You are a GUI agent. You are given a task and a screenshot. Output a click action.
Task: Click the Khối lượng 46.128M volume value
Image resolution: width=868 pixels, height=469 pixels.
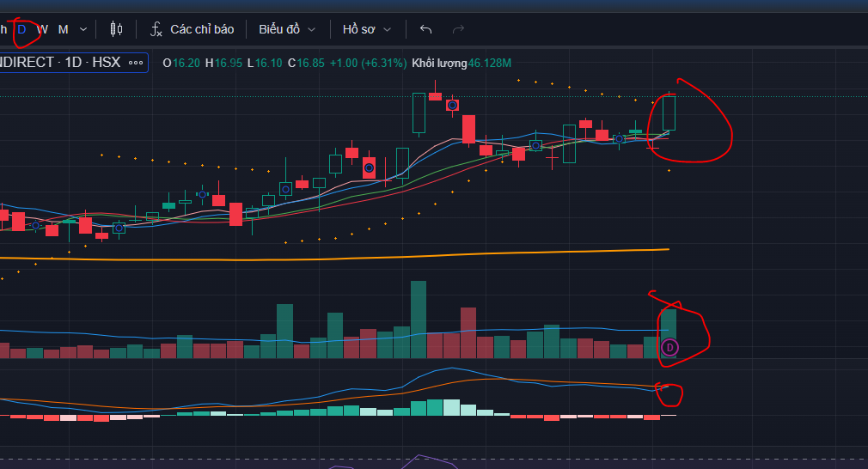[x=462, y=63]
